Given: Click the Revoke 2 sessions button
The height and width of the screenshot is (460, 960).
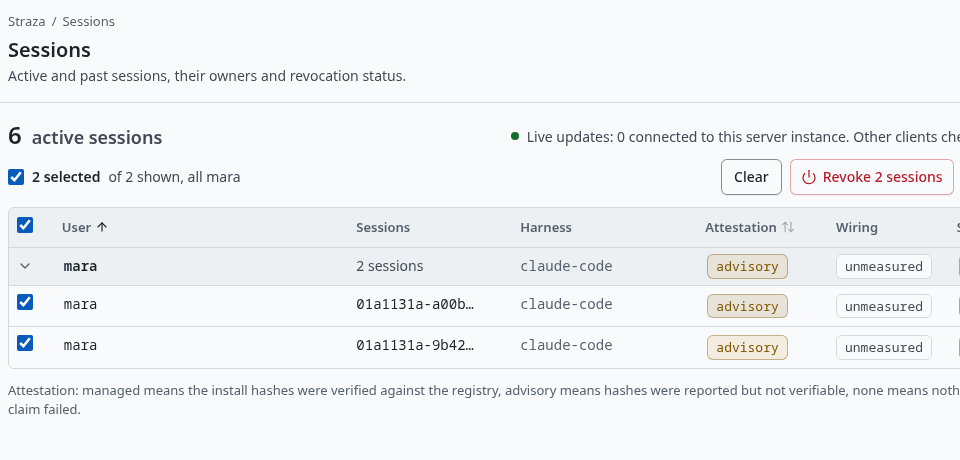Looking at the screenshot, I should (872, 177).
